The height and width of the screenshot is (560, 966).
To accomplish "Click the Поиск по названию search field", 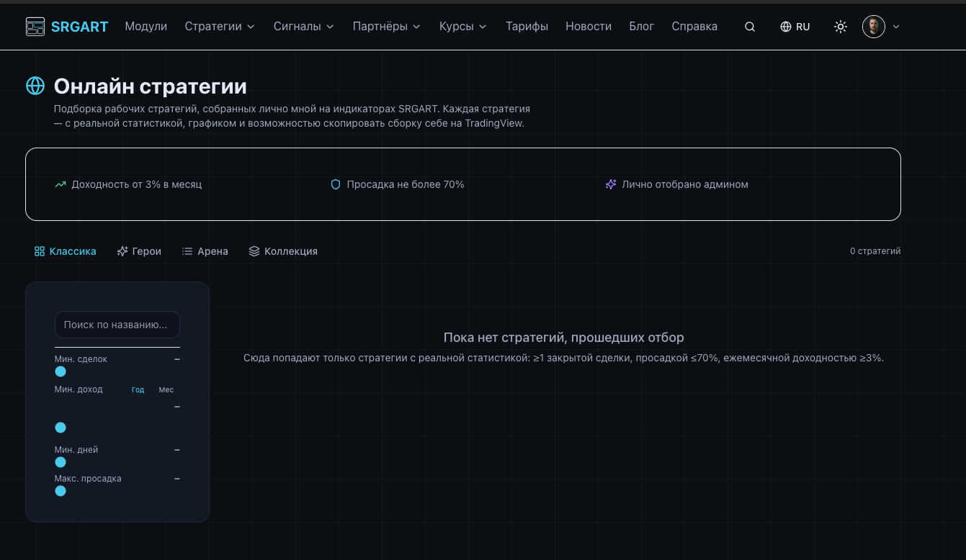I will tap(117, 325).
